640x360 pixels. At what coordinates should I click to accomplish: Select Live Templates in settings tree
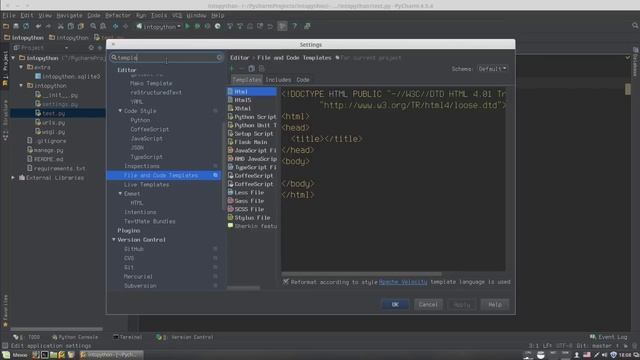coord(147,184)
